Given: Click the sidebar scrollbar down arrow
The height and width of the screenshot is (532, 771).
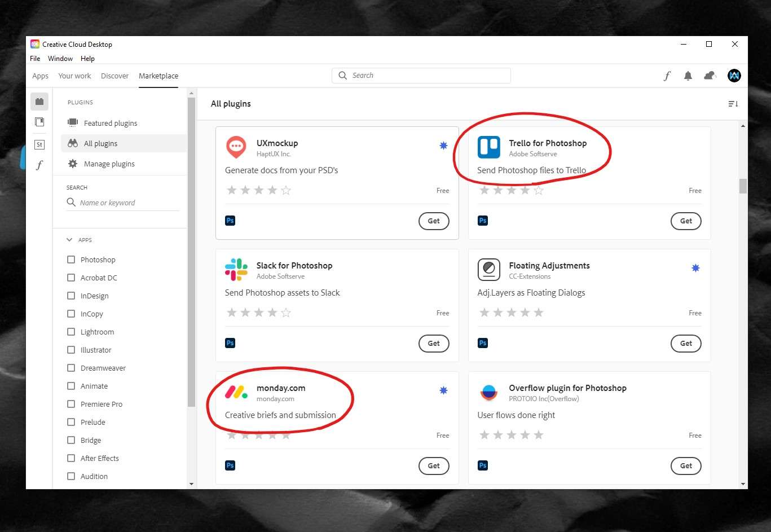Looking at the screenshot, I should [x=191, y=484].
